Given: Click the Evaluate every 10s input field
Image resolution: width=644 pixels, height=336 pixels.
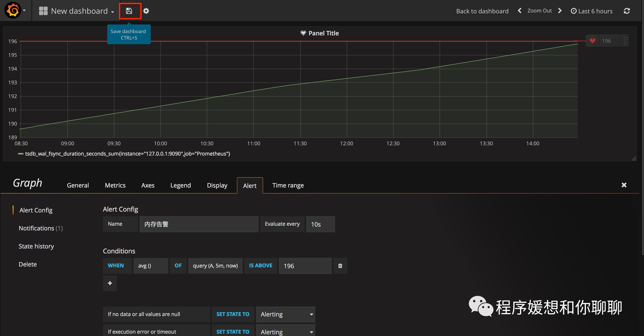Looking at the screenshot, I should pos(320,224).
